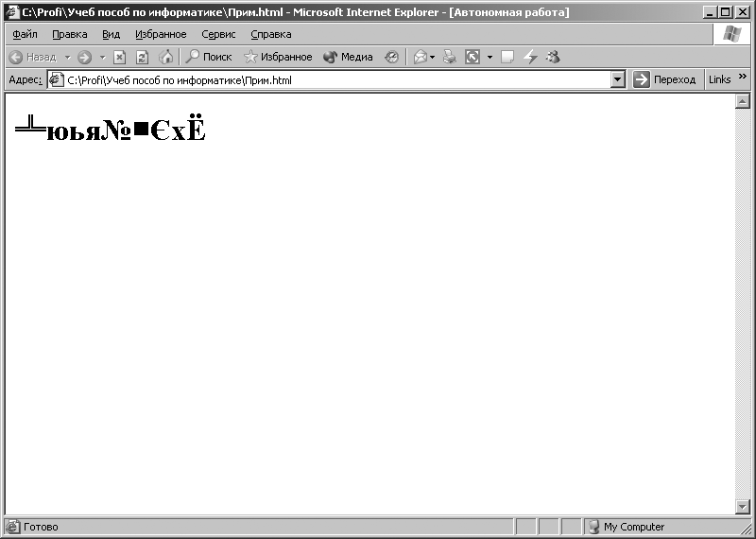The height and width of the screenshot is (539, 756).
Task: Click the Messenger people icon
Action: tap(553, 57)
